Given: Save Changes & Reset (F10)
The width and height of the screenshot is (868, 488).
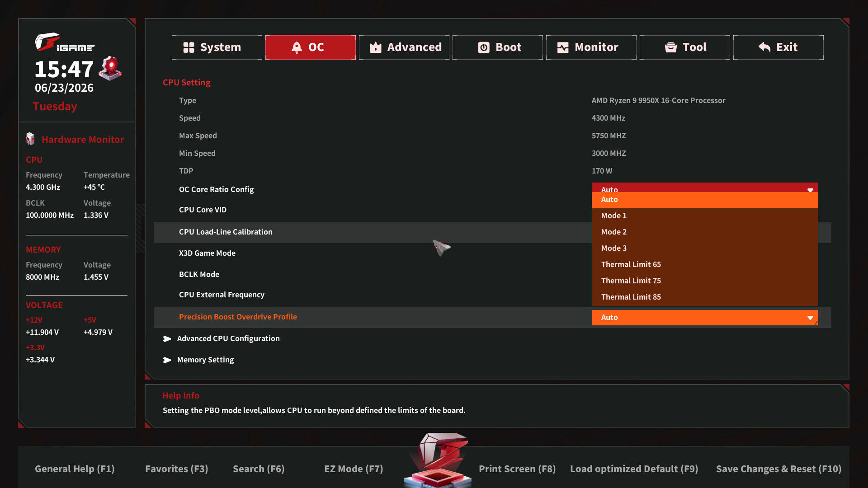Looking at the screenshot, I should click(779, 469).
